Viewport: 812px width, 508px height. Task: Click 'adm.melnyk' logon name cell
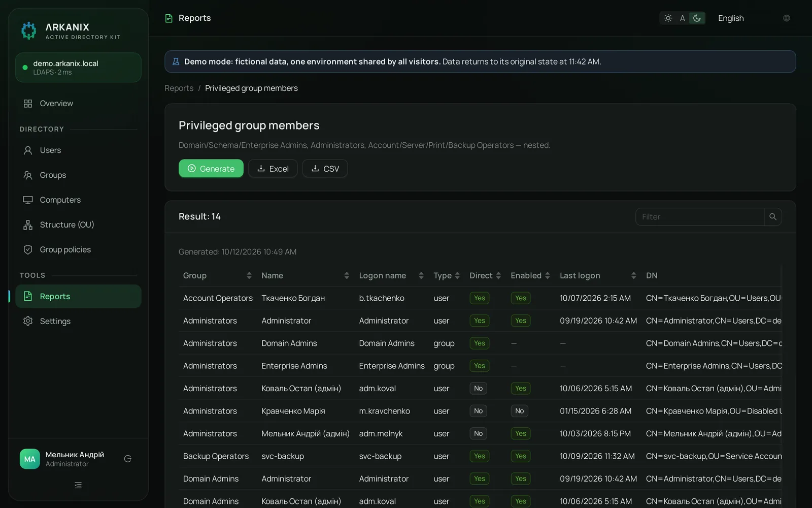pyautogui.click(x=381, y=433)
